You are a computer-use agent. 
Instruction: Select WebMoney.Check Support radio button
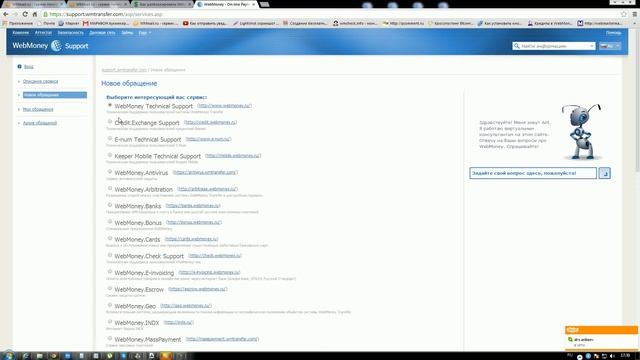tap(110, 255)
